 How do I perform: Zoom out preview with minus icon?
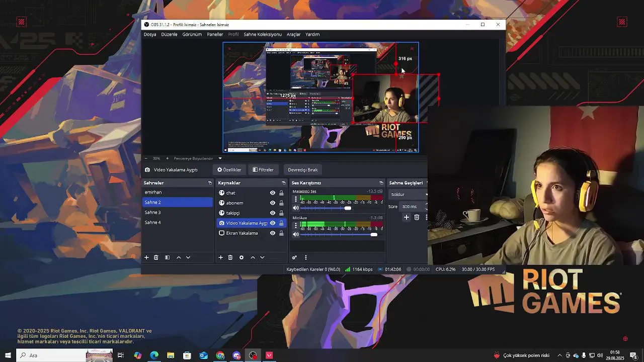(146, 158)
